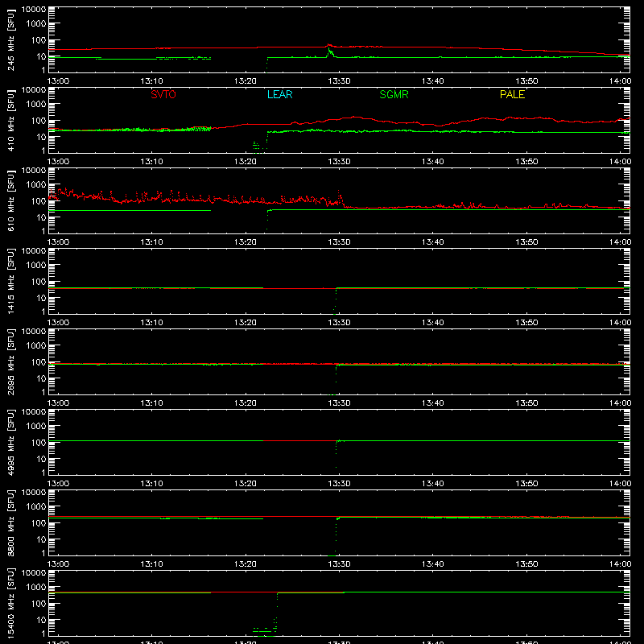644x644 pixels.
Task: Click 13:00 time label under 245 MHz plot
Action: point(58,81)
